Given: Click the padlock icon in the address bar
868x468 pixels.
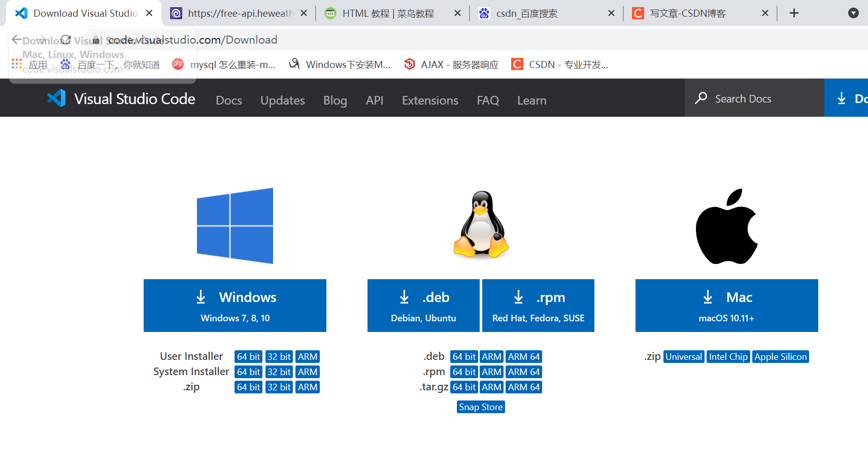Looking at the screenshot, I should [x=96, y=40].
